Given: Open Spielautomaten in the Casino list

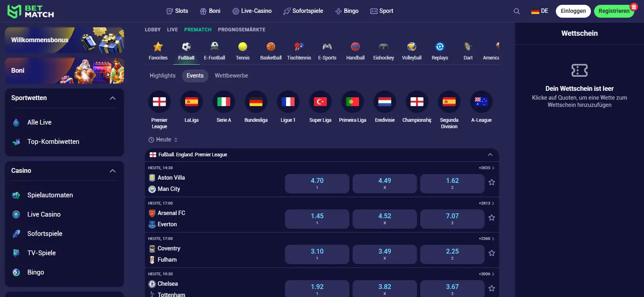Looking at the screenshot, I should [x=50, y=195].
